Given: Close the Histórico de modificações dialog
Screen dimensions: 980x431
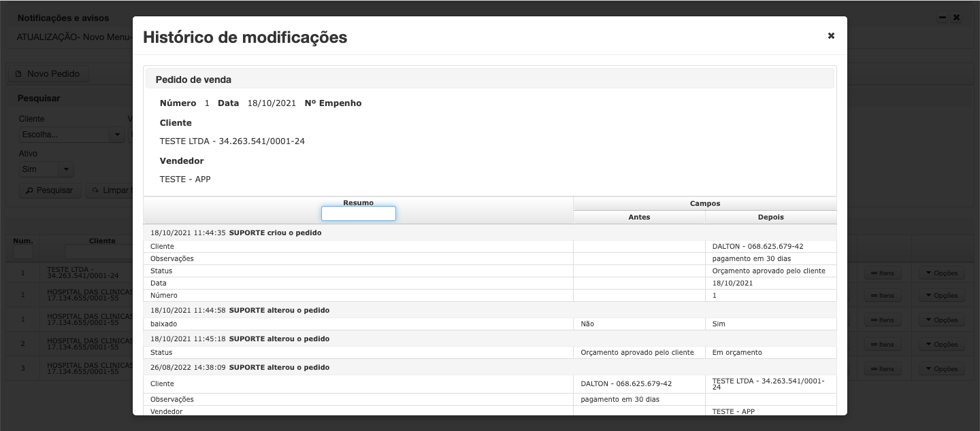Looking at the screenshot, I should 831,36.
